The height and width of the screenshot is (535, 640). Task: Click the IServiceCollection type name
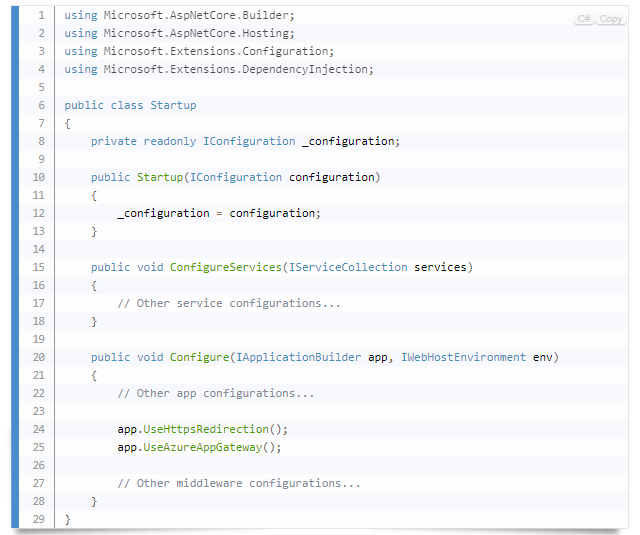[x=347, y=267]
